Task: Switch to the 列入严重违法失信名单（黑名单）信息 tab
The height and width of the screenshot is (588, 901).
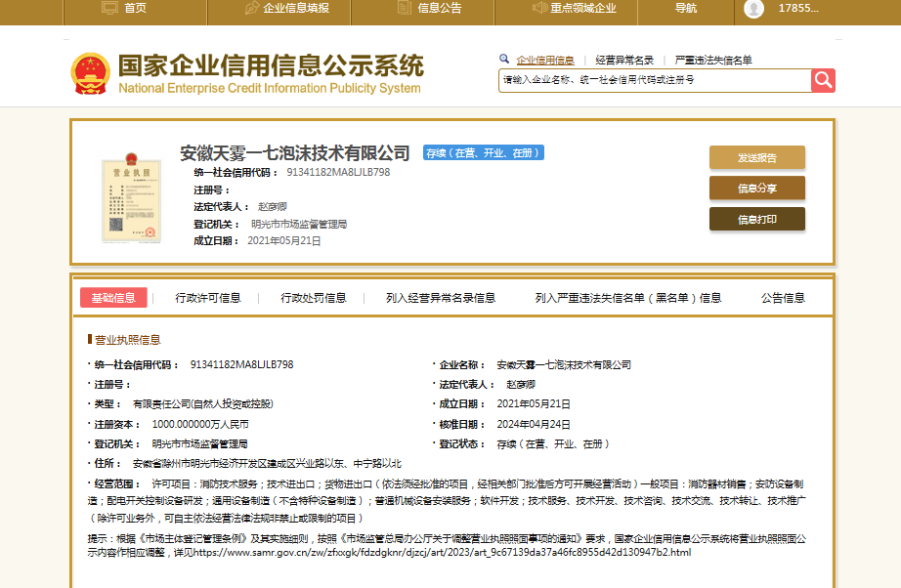Action: tap(628, 298)
